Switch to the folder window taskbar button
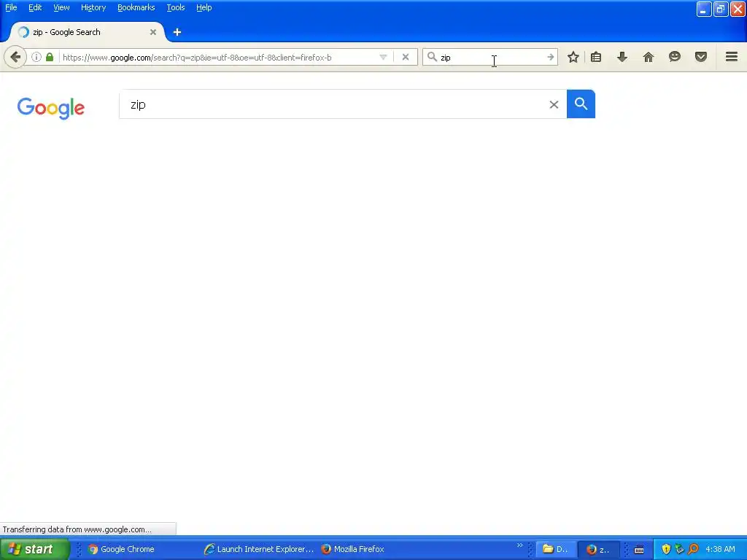The height and width of the screenshot is (560, 747). pos(555,549)
